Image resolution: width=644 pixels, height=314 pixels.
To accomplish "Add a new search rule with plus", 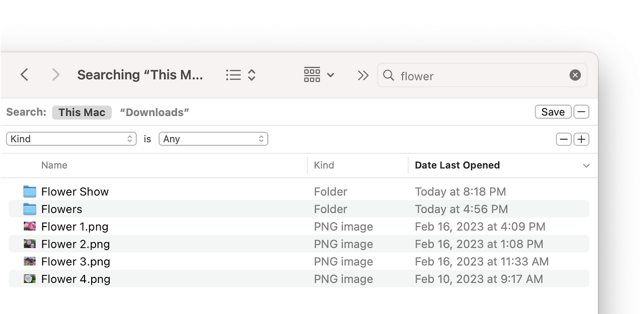I will [581, 139].
